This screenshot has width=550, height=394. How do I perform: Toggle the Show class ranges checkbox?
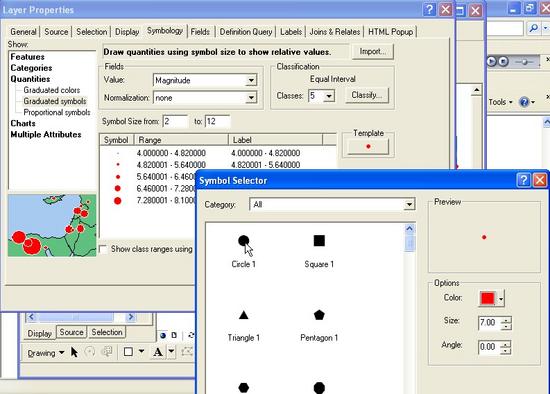pyautogui.click(x=103, y=249)
